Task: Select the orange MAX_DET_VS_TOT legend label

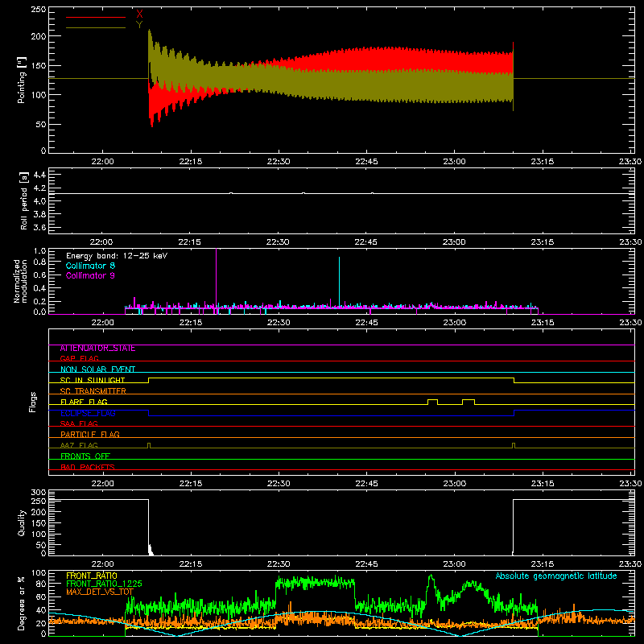Action: click(100, 592)
